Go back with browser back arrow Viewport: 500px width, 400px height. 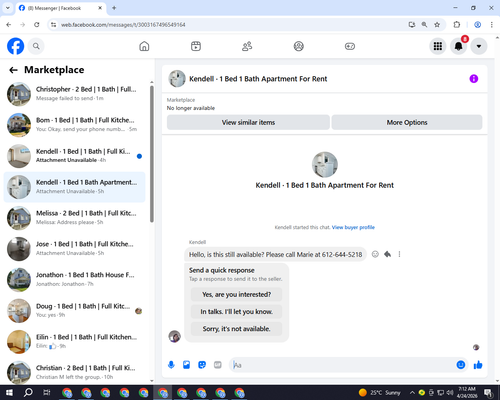[9, 25]
